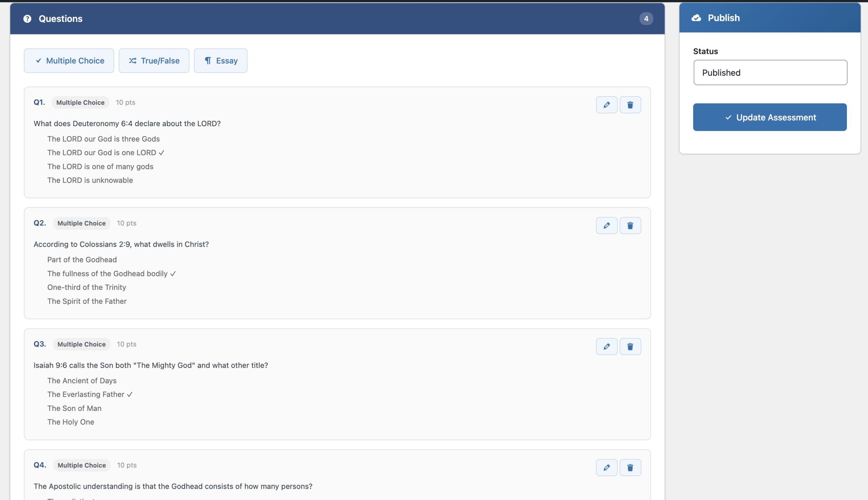This screenshot has width=868, height=500.
Task: Click the help icon next to Questions
Action: click(27, 19)
